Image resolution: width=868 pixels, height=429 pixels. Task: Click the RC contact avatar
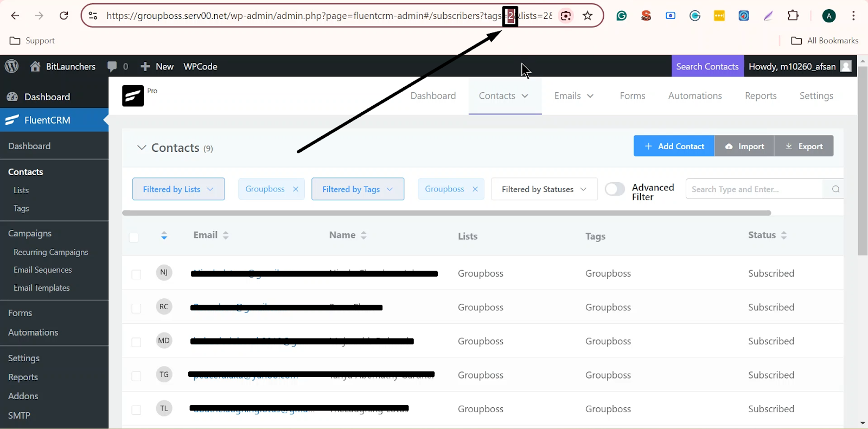click(x=164, y=306)
